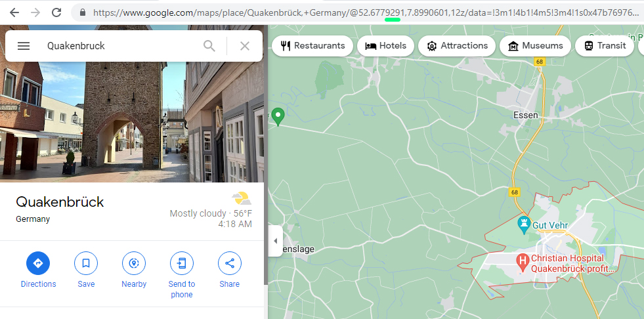Send location to phone
The image size is (644, 319).
tap(182, 264)
